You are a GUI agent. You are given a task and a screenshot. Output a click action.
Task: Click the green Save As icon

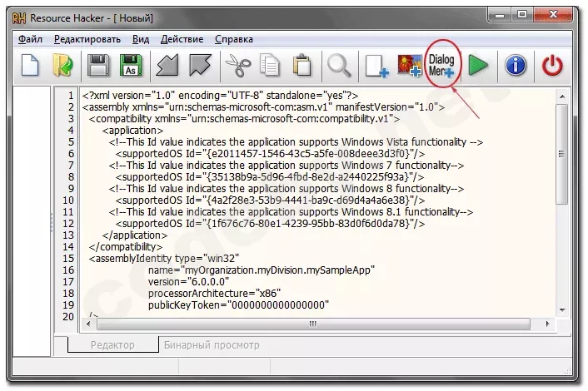131,66
